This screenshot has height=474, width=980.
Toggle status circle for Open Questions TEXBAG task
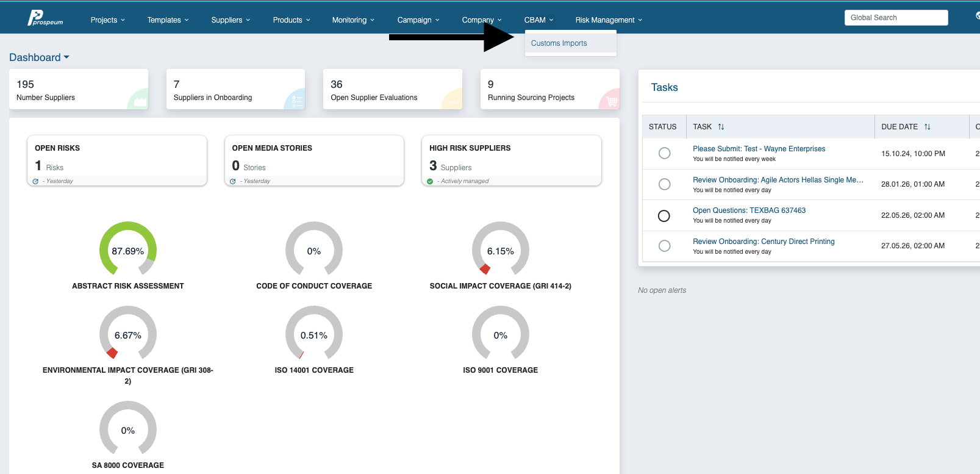(664, 216)
